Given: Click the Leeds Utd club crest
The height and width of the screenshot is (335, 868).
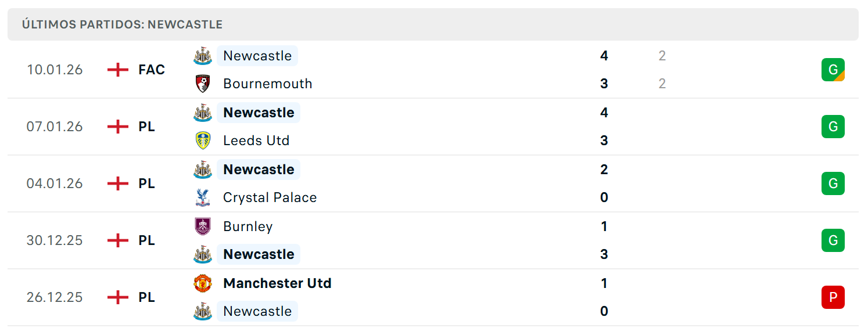Looking at the screenshot, I should point(203,141).
